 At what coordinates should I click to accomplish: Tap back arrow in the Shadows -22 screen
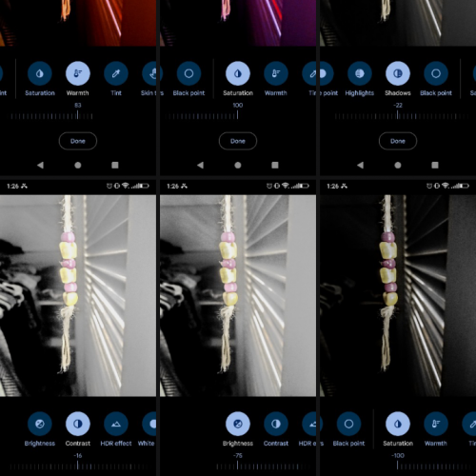click(x=360, y=165)
